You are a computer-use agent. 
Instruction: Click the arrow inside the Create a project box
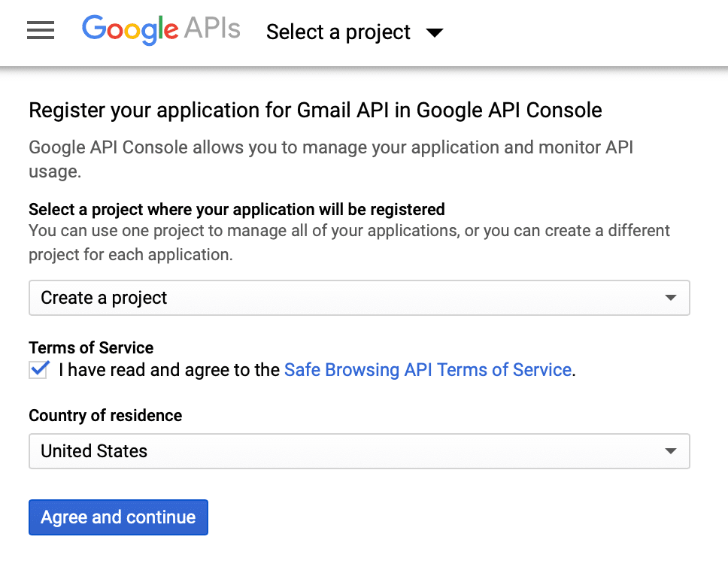[x=671, y=299]
